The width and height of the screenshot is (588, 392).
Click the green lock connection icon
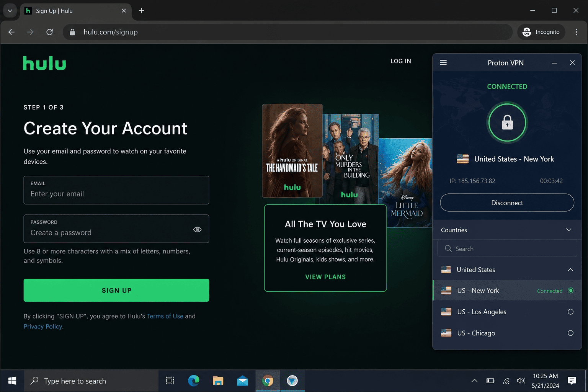[x=507, y=122]
